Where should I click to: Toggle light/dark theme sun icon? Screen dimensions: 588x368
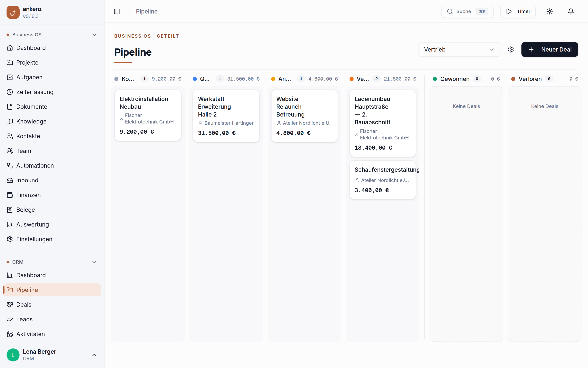tap(550, 11)
